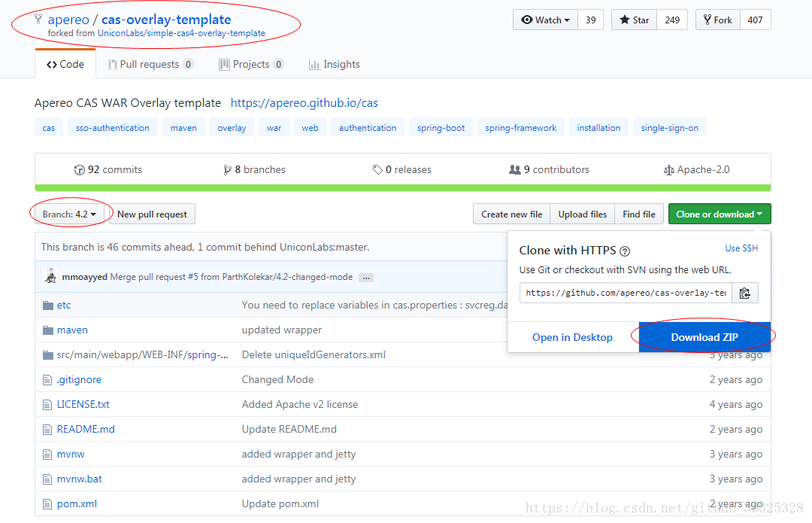Click the tag icon beside 0 releases

377,169
